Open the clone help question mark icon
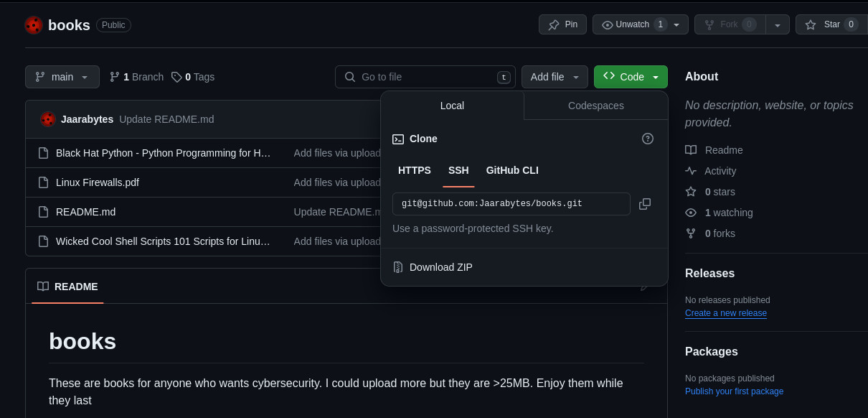The image size is (868, 418). click(647, 139)
